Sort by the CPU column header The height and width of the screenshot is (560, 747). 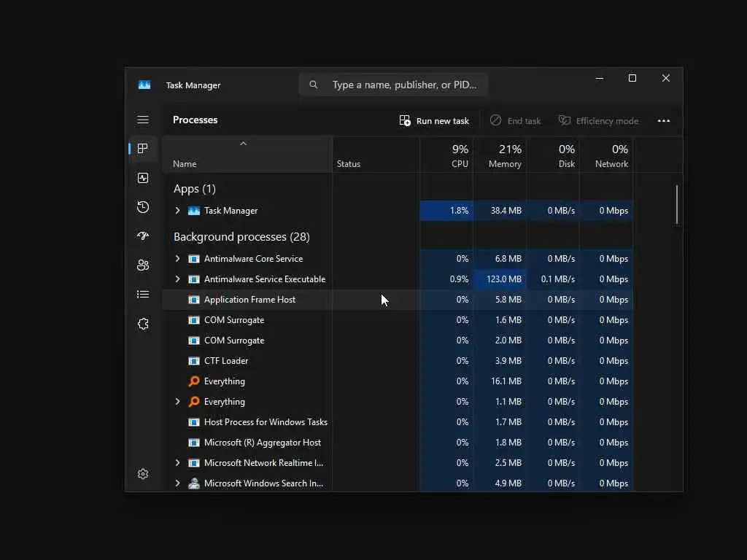coord(446,155)
